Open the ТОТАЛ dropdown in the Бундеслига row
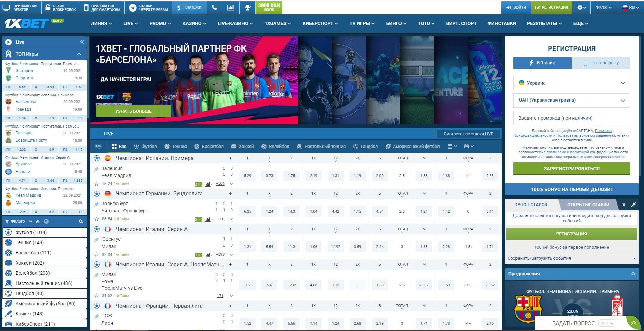Screen dimensions: 644x331 coord(402,195)
